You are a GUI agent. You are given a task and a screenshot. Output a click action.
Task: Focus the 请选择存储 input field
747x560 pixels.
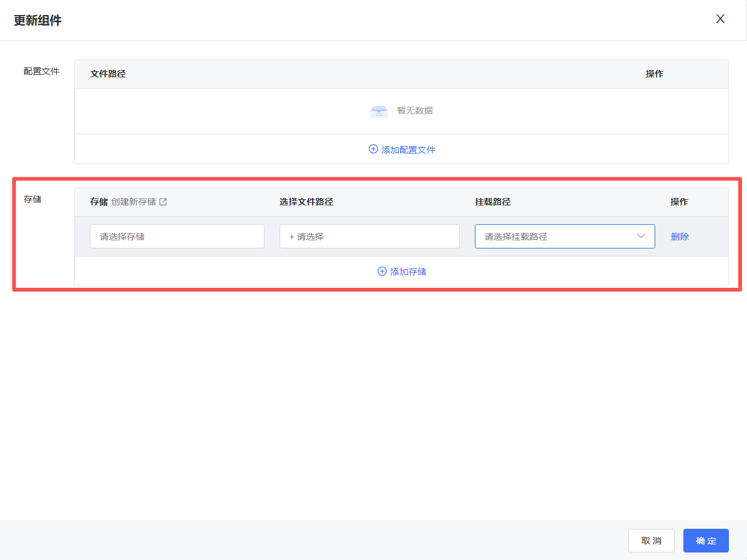[x=177, y=237]
